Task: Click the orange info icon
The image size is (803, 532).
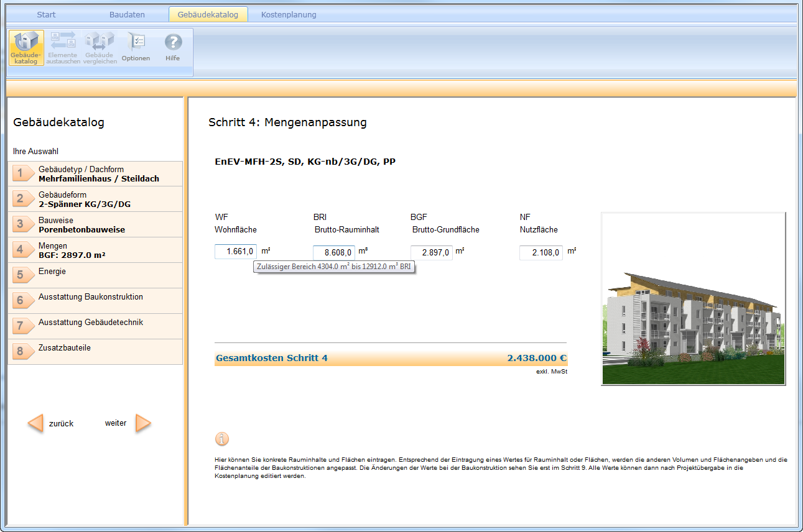Action: [222, 439]
